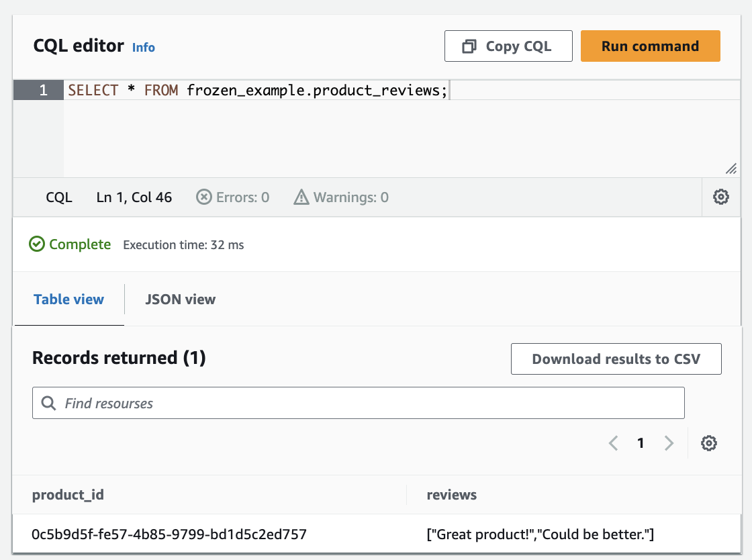This screenshot has width=752, height=560.
Task: Click the Warnings triangle indicator
Action: pos(302,197)
